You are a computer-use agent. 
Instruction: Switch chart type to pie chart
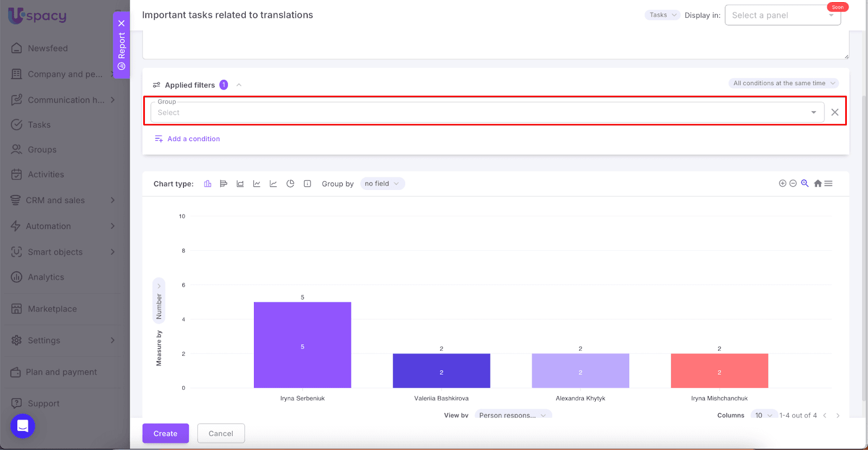click(x=290, y=184)
